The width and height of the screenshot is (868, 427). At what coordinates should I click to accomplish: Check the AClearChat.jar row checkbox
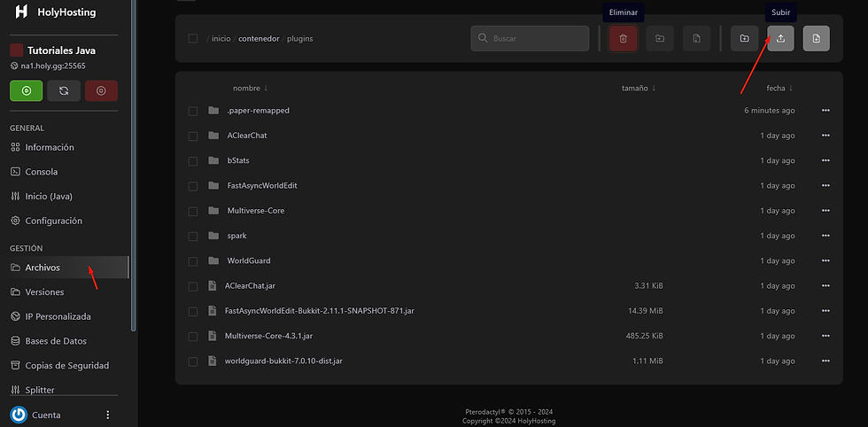pyautogui.click(x=193, y=286)
